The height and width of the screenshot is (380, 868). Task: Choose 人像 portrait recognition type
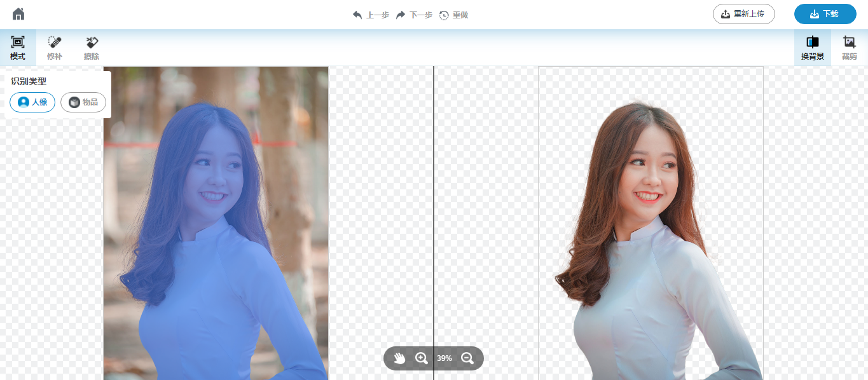(x=32, y=102)
